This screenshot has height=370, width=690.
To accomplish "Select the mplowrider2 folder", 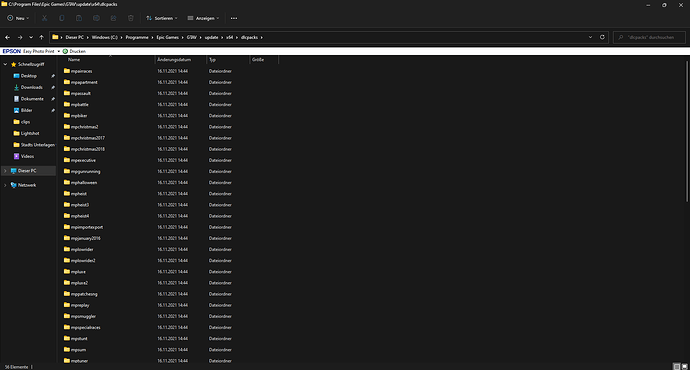I will coord(83,260).
